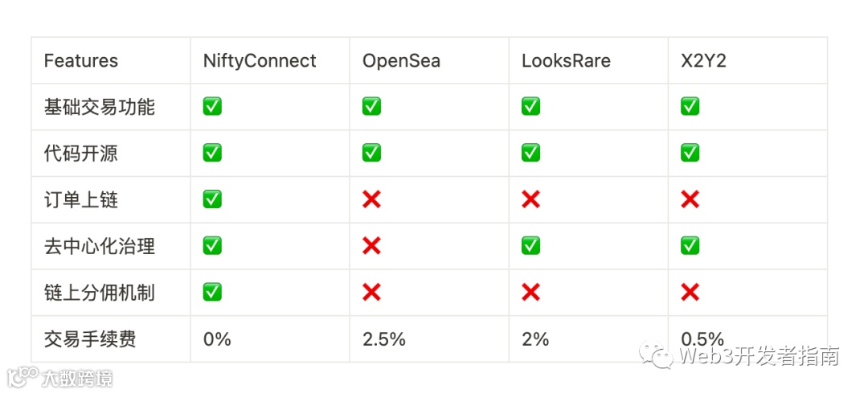Click LooksRare 链上分佣机制 red cross
This screenshot has width=868, height=394.
coord(530,292)
